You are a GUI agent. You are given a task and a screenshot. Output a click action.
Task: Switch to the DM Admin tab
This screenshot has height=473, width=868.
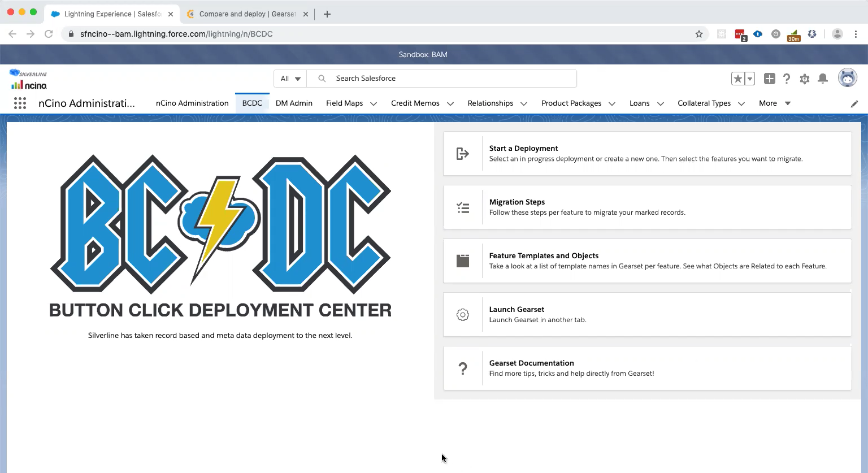(x=294, y=103)
